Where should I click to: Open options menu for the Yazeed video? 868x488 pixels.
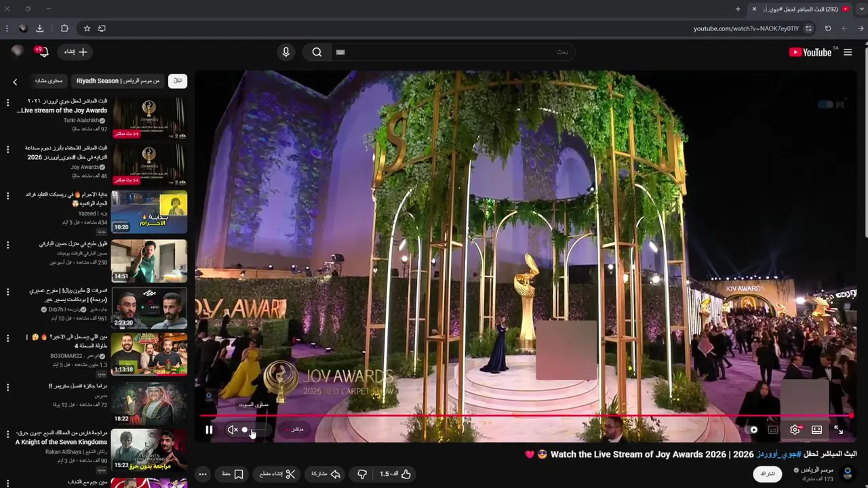pyautogui.click(x=8, y=196)
